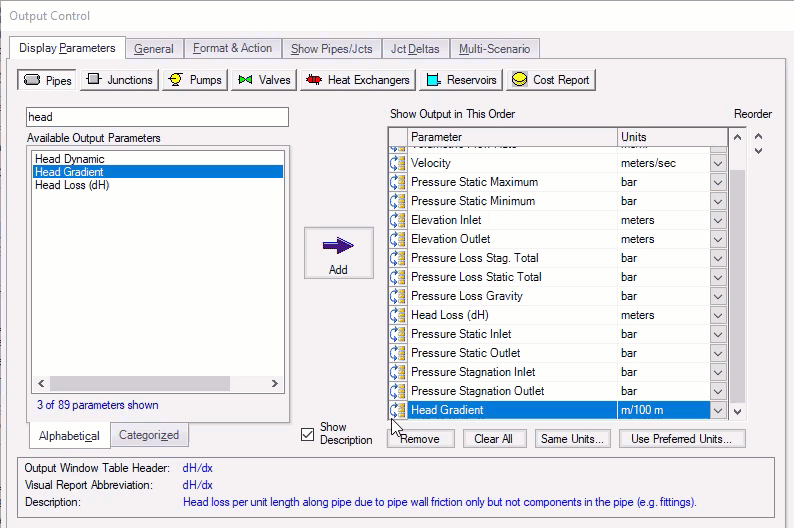Switch to the Display Parameters tab
Viewport: 794px width, 528px height.
tap(67, 48)
